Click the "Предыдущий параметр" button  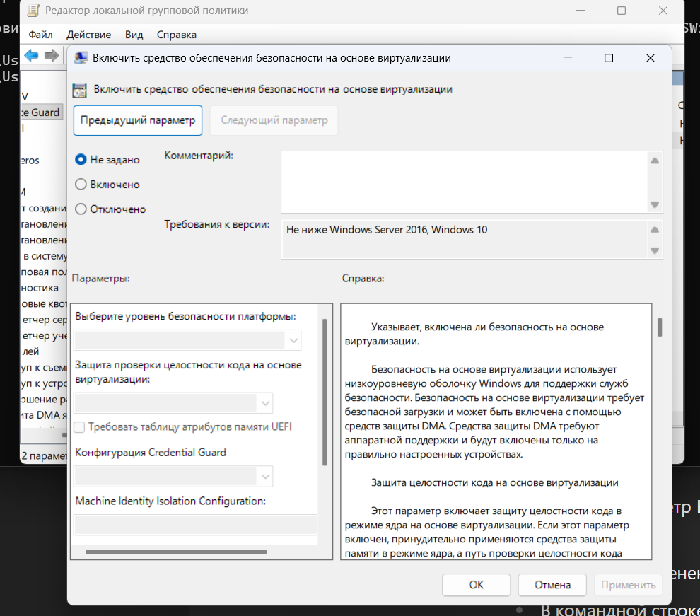coord(138,120)
